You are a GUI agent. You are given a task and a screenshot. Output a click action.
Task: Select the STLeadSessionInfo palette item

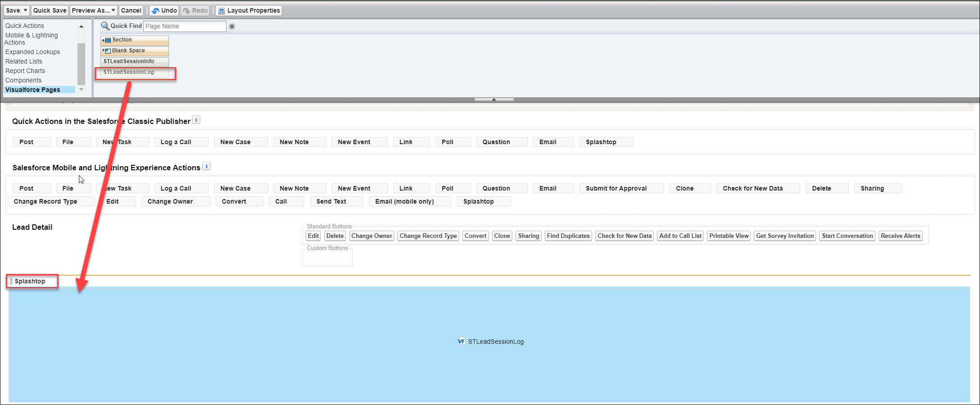[135, 61]
